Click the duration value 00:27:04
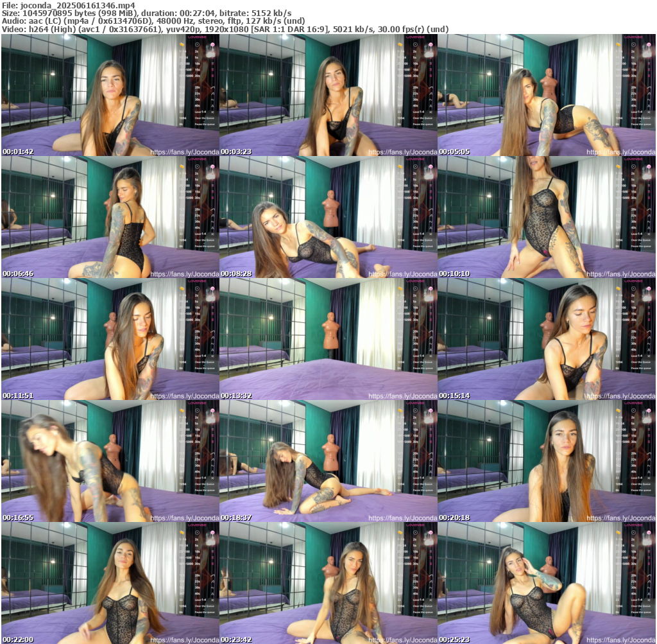 (x=197, y=13)
